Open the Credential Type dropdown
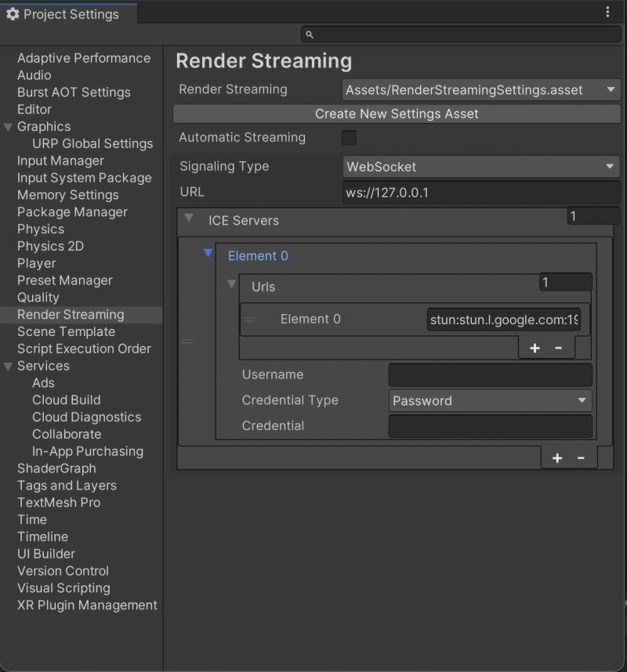627x672 pixels. point(490,400)
